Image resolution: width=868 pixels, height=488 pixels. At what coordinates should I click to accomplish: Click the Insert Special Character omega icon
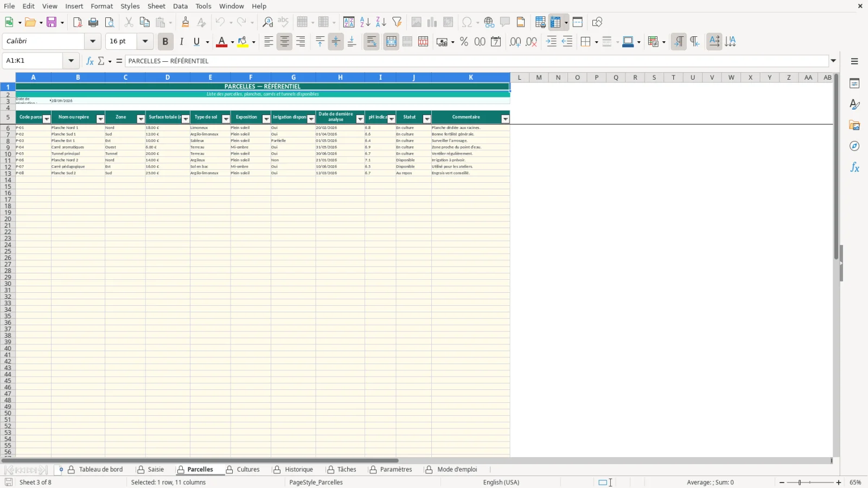pos(467,22)
